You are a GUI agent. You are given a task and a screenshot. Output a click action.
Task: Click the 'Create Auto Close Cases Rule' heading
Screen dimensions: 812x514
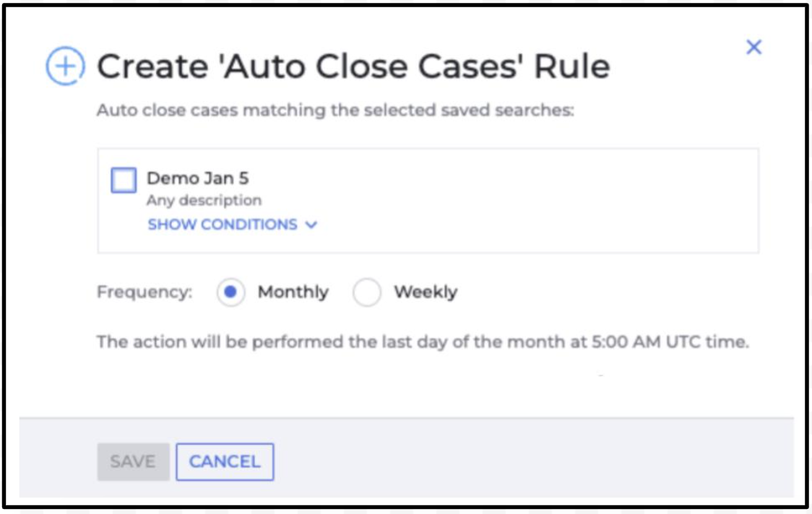coord(354,66)
